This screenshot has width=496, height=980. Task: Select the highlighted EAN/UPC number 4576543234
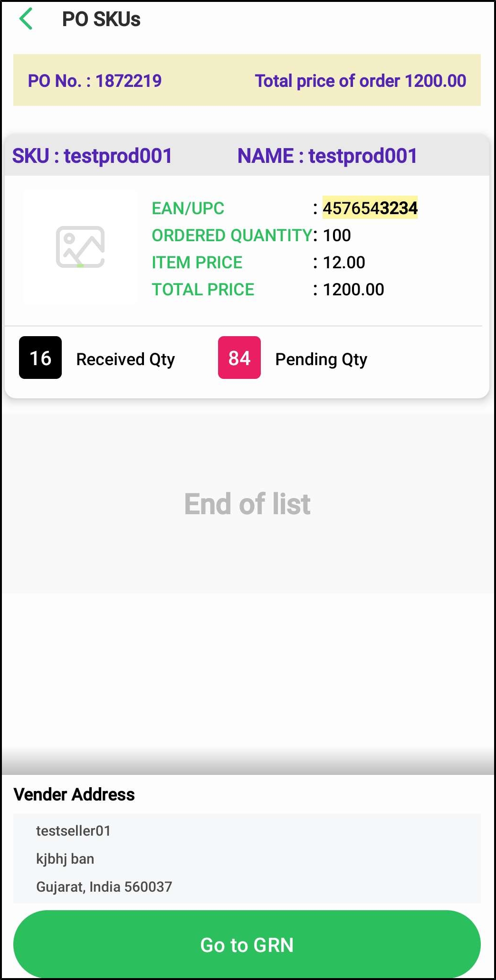pyautogui.click(x=370, y=208)
